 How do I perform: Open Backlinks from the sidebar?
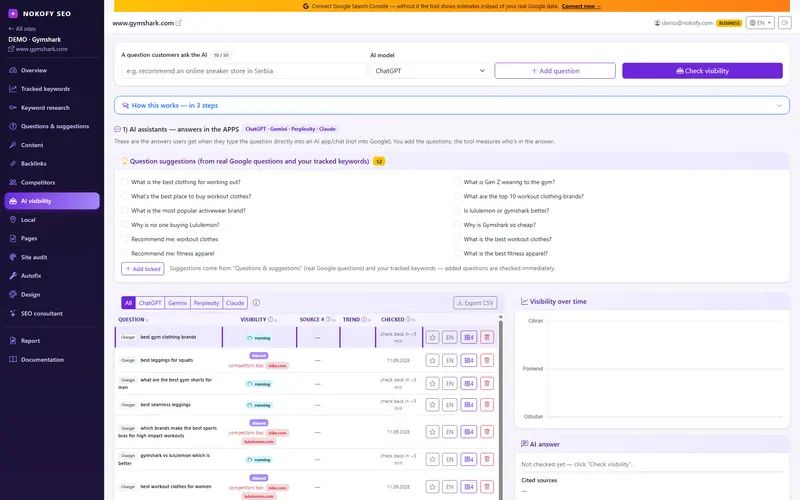(52, 163)
